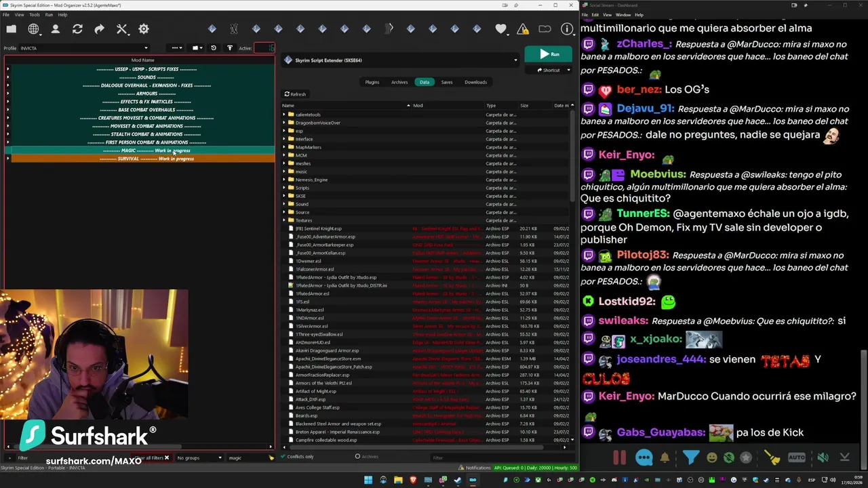
Task: Open the install mod from archive icon
Action: click(x=12, y=29)
